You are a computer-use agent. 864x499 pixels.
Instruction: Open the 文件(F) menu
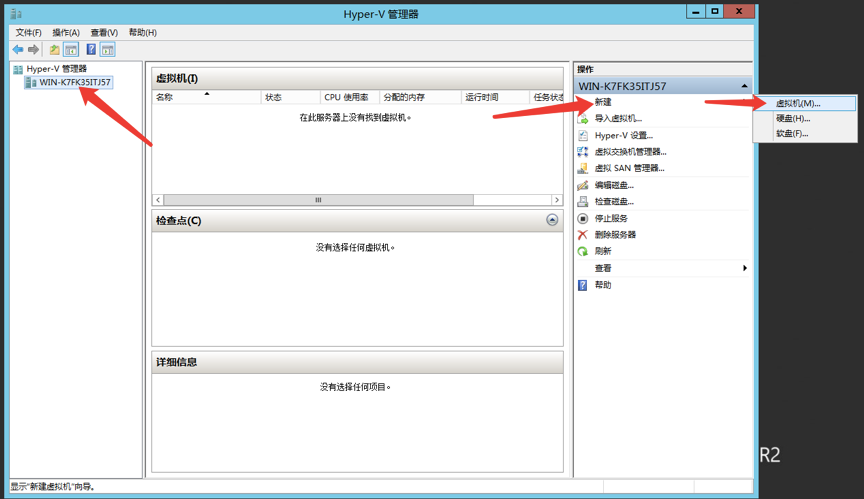tap(29, 32)
